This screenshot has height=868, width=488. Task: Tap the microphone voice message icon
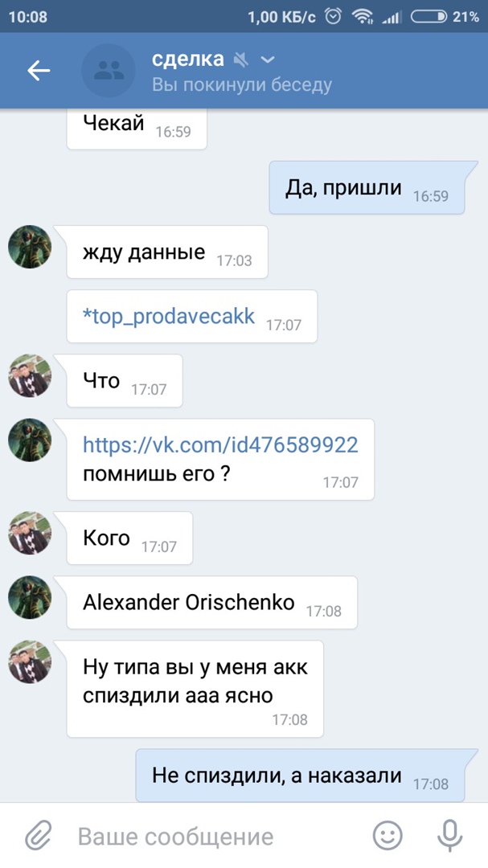tap(449, 836)
